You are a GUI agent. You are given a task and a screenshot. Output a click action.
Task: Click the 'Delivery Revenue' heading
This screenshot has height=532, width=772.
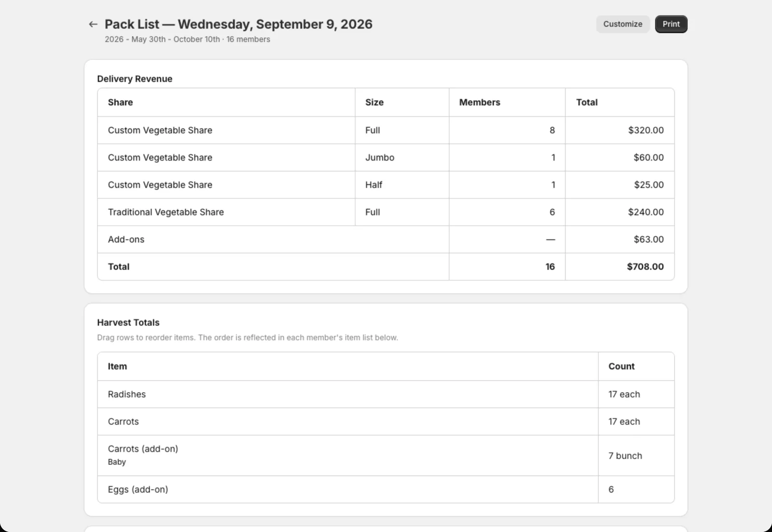135,79
